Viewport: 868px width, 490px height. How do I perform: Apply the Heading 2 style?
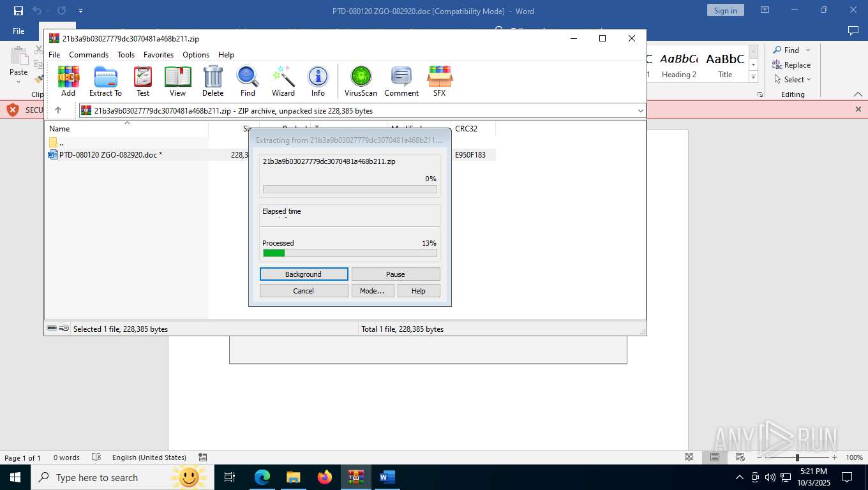point(679,65)
